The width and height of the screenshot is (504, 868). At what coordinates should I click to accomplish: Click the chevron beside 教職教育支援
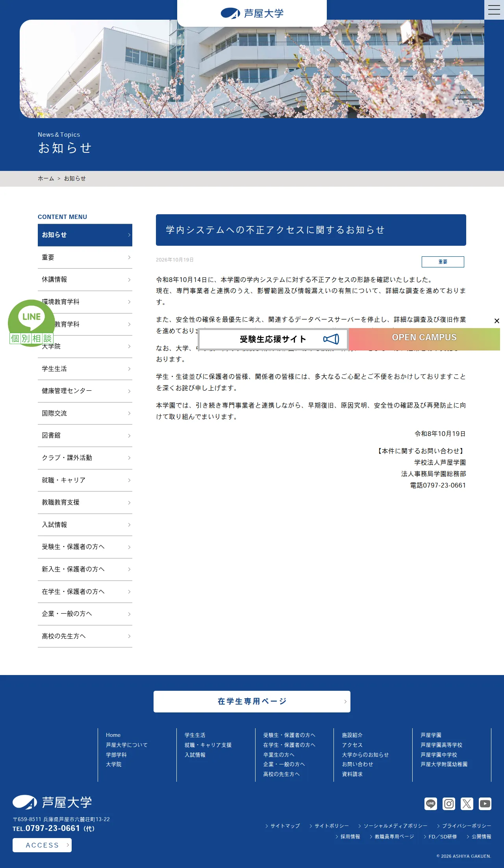(129, 503)
